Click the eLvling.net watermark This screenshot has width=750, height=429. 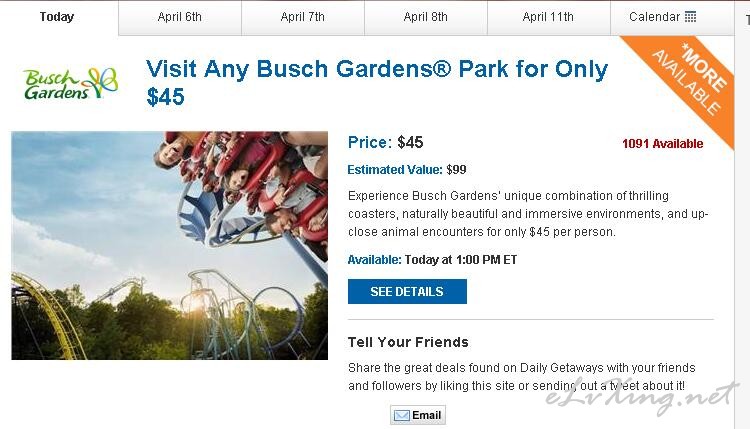click(x=642, y=396)
